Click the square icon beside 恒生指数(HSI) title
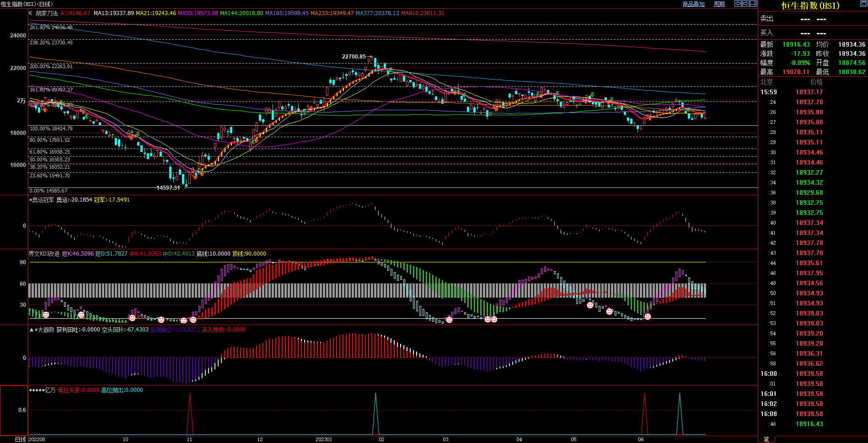Screen dimensions: 868x443 pos(863,4)
